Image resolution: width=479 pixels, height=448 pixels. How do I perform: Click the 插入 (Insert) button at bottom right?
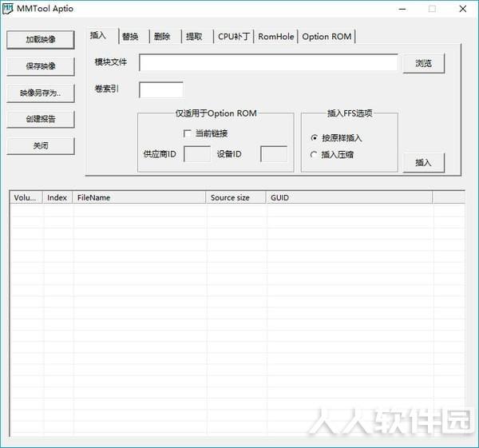(x=423, y=163)
